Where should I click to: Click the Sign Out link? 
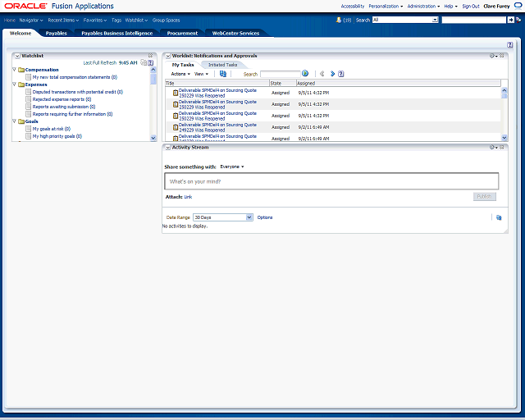[x=470, y=6]
